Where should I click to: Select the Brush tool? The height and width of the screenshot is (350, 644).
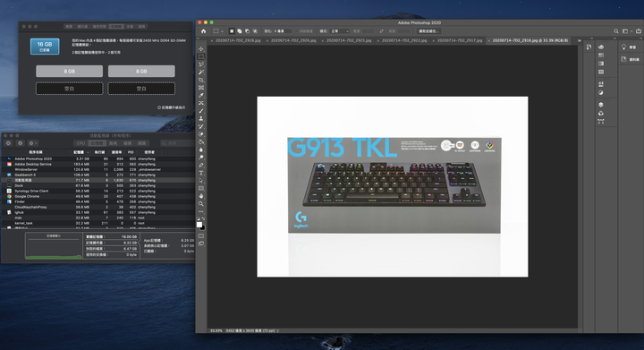[201, 111]
